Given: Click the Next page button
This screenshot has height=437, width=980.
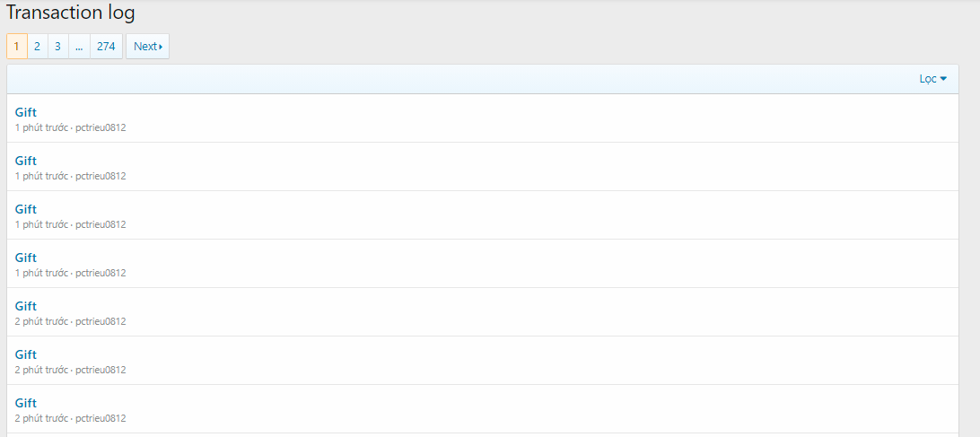Looking at the screenshot, I should pyautogui.click(x=147, y=47).
